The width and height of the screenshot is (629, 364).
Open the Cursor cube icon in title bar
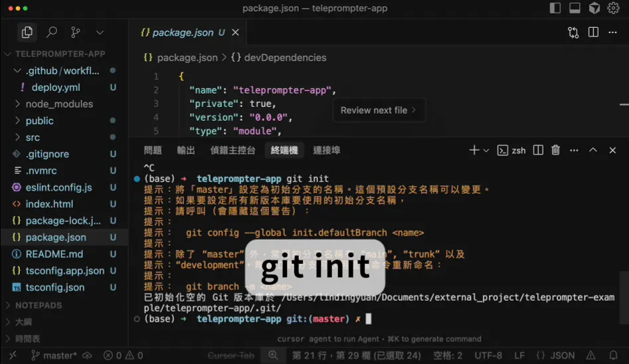[594, 8]
